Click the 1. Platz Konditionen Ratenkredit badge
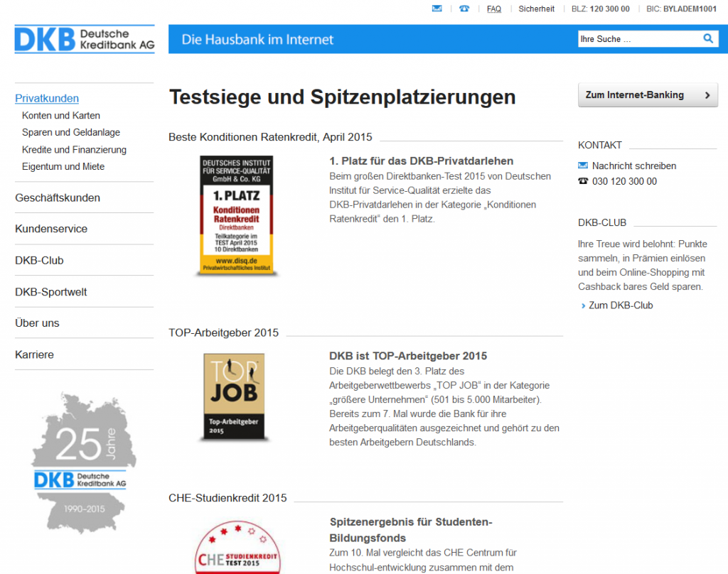 tap(237, 215)
